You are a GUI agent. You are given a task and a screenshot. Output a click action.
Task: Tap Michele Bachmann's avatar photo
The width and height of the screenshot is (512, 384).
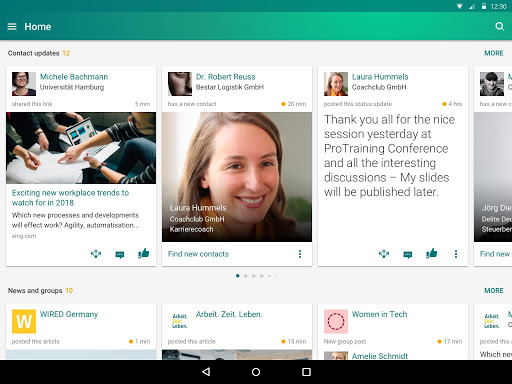pos(24,84)
